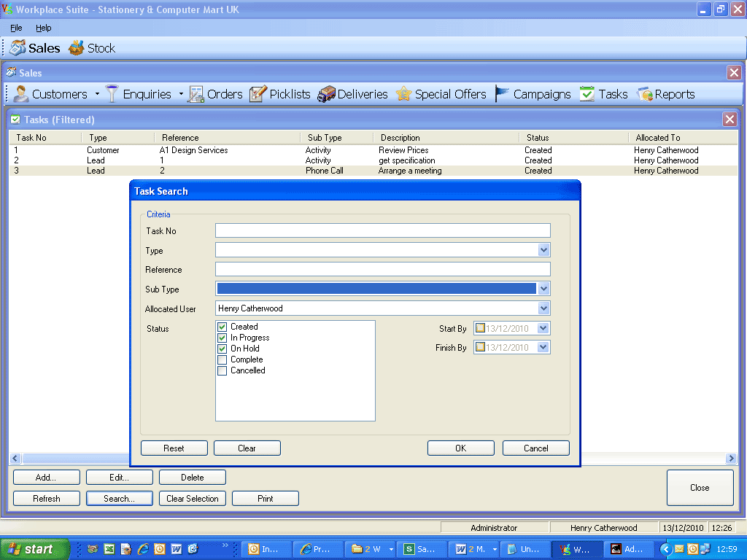Open the Sub Type dropdown

(543, 289)
